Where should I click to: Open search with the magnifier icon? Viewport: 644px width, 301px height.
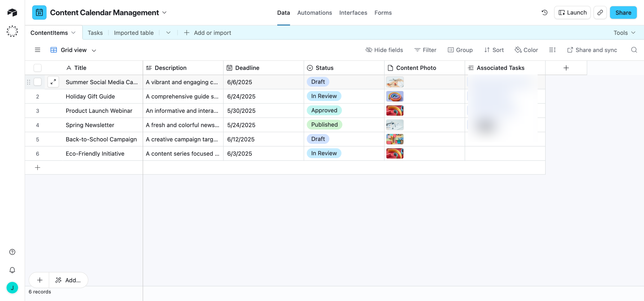pos(634,50)
